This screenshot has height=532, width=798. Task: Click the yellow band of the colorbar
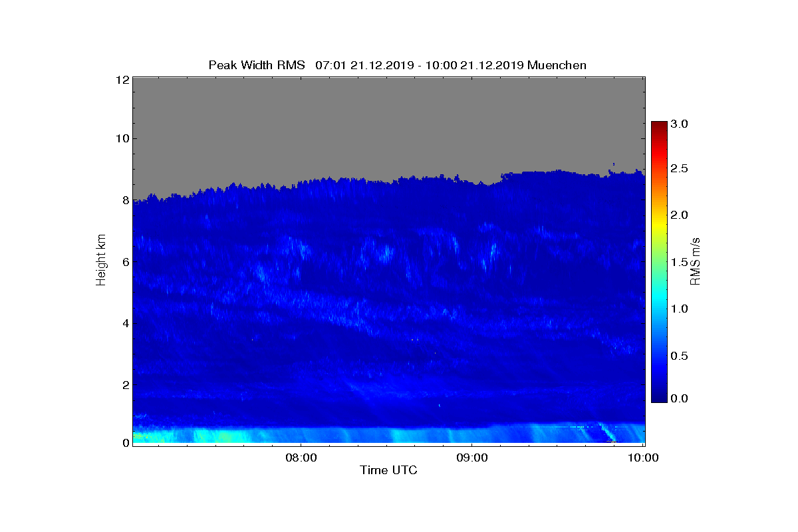point(659,227)
